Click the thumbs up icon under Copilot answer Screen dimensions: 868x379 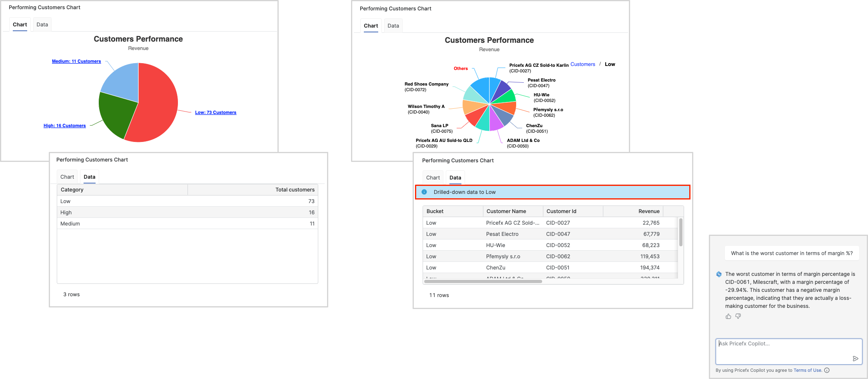tap(728, 316)
